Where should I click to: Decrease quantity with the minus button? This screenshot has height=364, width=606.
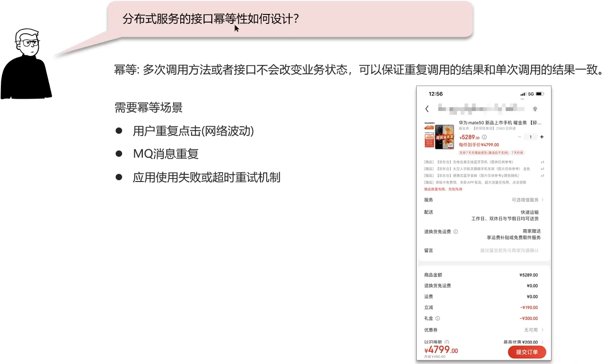(519, 137)
